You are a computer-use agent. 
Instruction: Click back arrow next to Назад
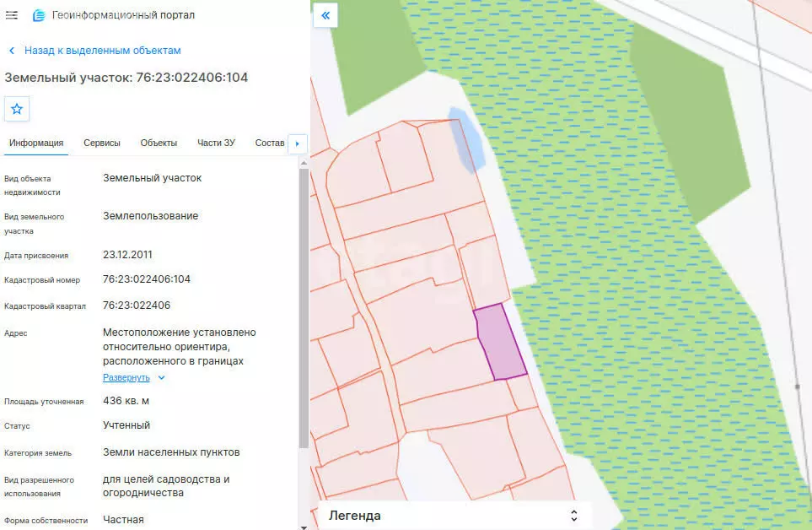click(12, 51)
